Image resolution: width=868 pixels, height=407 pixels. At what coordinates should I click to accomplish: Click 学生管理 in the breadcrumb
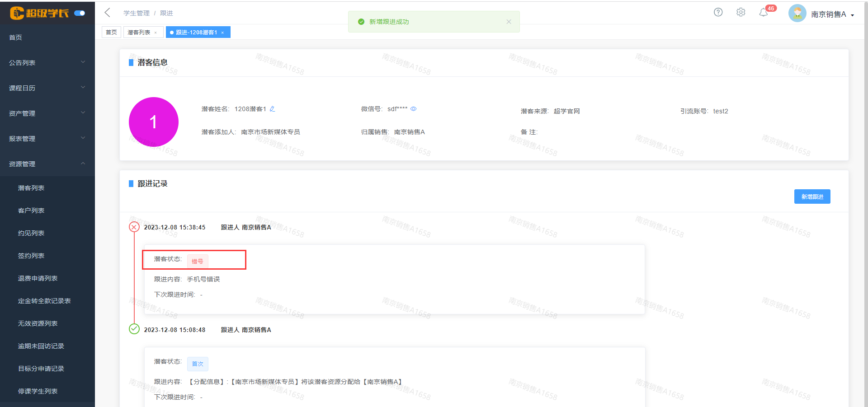point(136,13)
